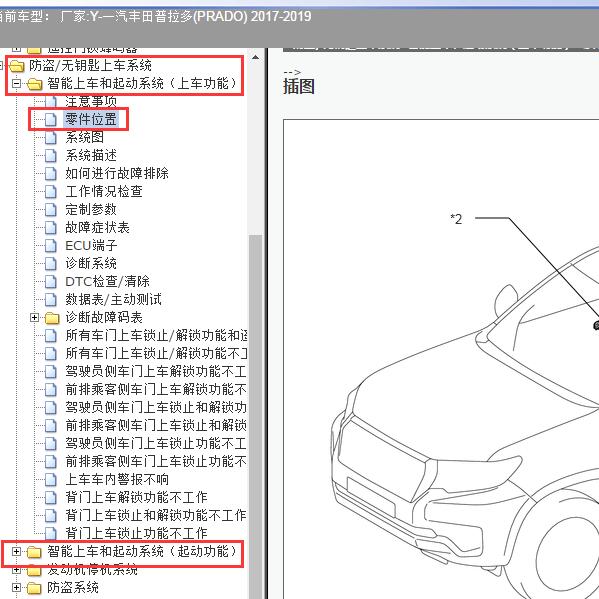The image size is (599, 599).
Task: Open the 系统描述 document
Action: click(91, 155)
